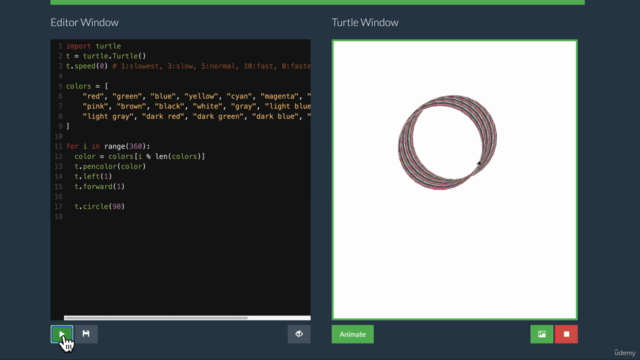Save turtle drawing as image
This screenshot has width=640, height=360.
pos(542,334)
